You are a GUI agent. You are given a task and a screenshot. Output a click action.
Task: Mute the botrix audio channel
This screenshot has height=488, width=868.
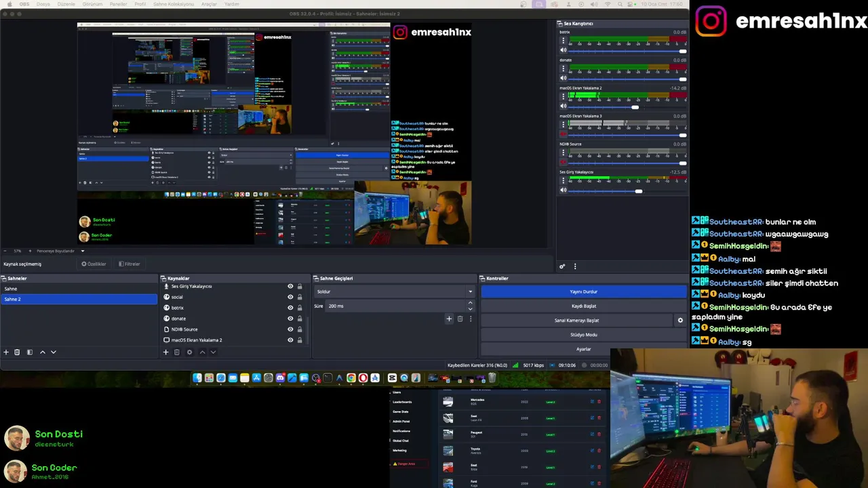coord(563,50)
